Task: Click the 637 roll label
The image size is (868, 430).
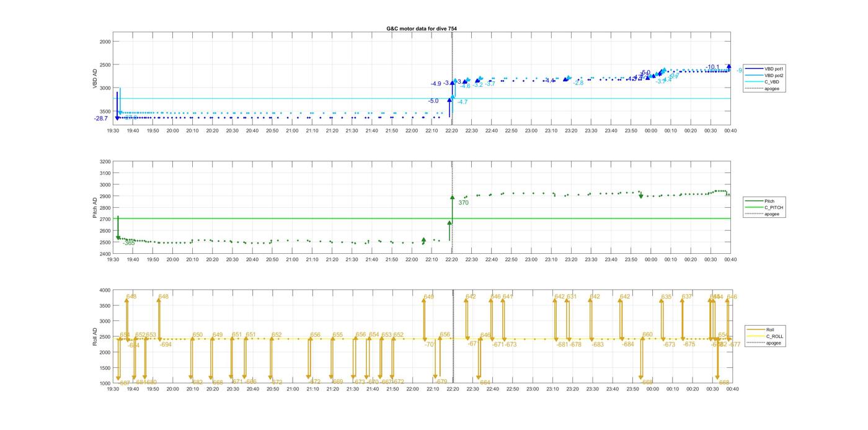Action: (687, 297)
